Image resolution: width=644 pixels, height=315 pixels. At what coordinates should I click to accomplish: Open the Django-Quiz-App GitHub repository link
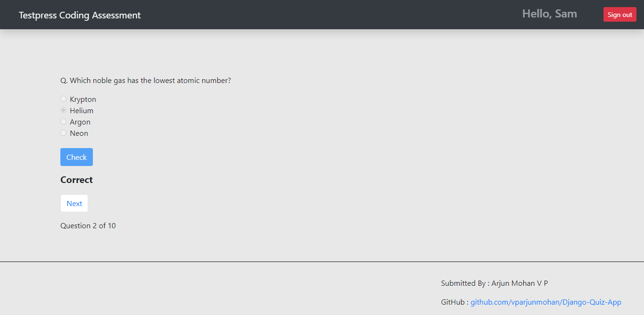point(546,302)
